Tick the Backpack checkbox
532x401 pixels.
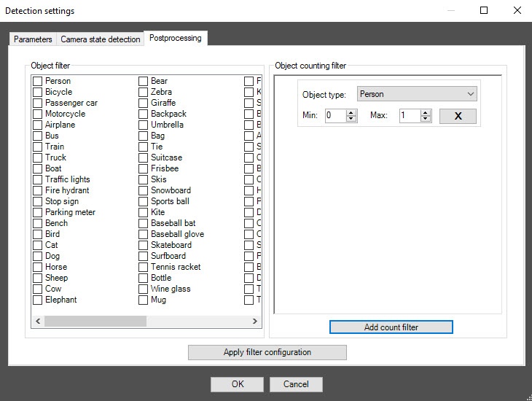pyautogui.click(x=144, y=114)
